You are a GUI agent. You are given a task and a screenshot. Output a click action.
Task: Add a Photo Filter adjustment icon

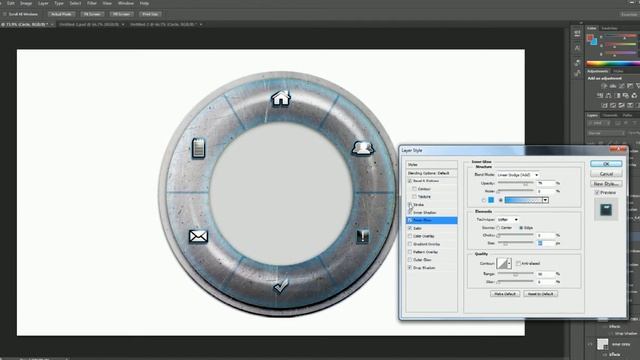pyautogui.click(x=625, y=96)
